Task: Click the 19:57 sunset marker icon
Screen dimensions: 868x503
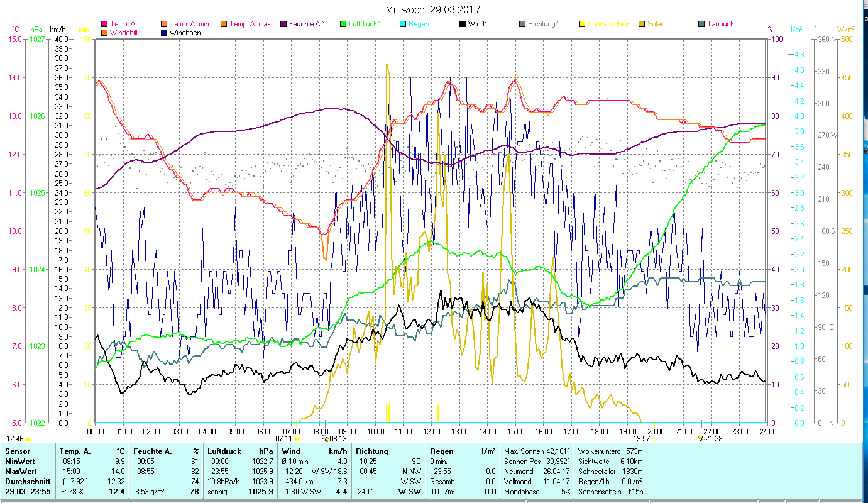Action: (x=654, y=439)
